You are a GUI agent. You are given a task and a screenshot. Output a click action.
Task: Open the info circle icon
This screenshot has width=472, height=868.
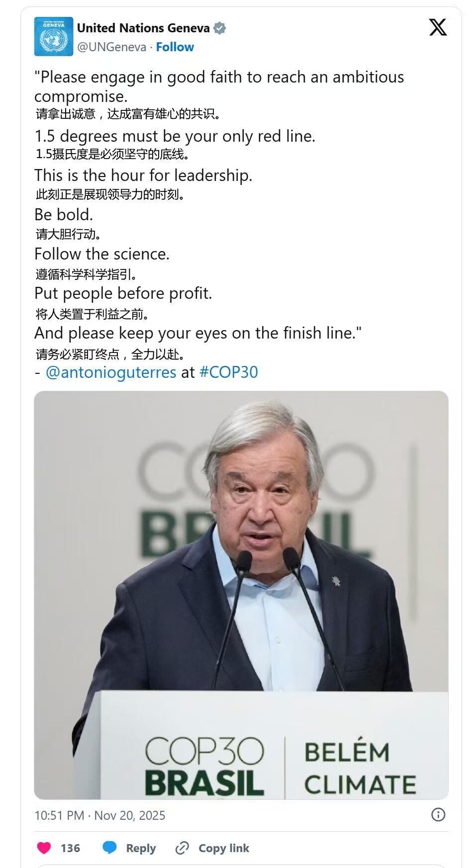click(x=438, y=815)
